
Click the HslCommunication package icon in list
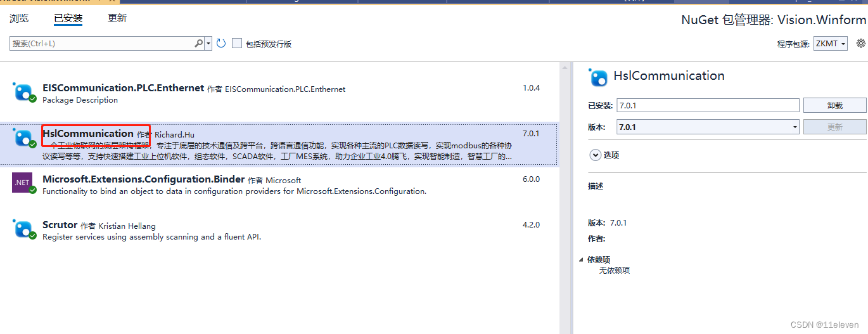pyautogui.click(x=23, y=138)
